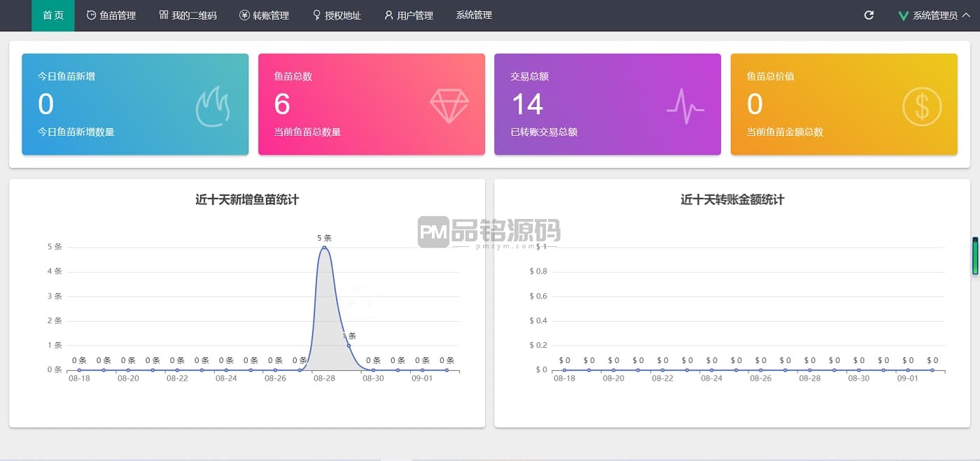Click the 近十天新增鱼苗统计 chart title
This screenshot has width=980, height=461.
pyautogui.click(x=247, y=199)
